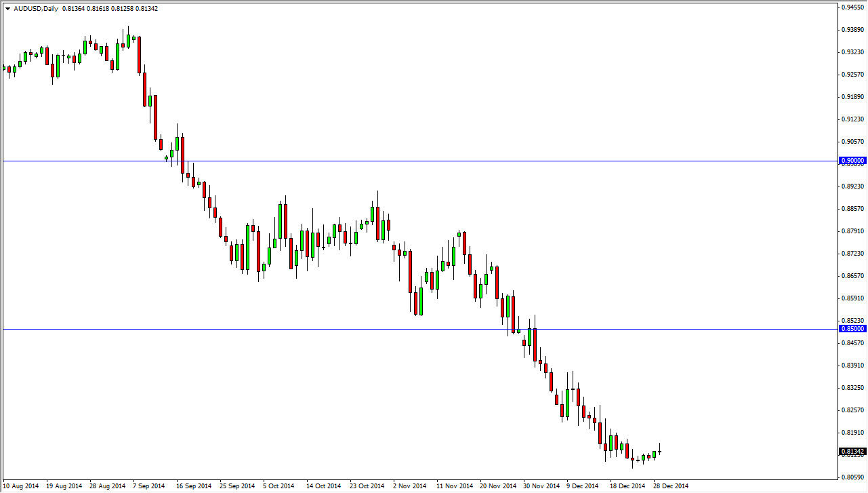Select the 0.85000 horizontal line on chart
The height and width of the screenshot is (493, 868).
(x=271, y=330)
